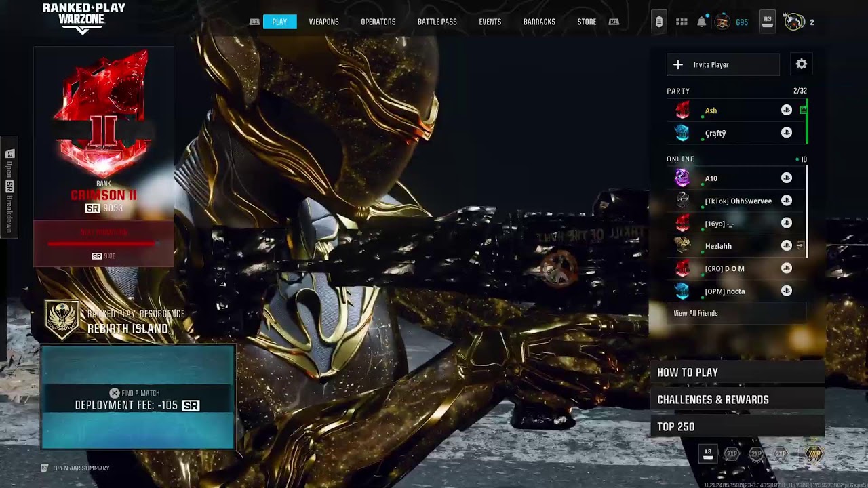868x488 pixels.
Task: Visit the STORE tab
Action: [587, 22]
